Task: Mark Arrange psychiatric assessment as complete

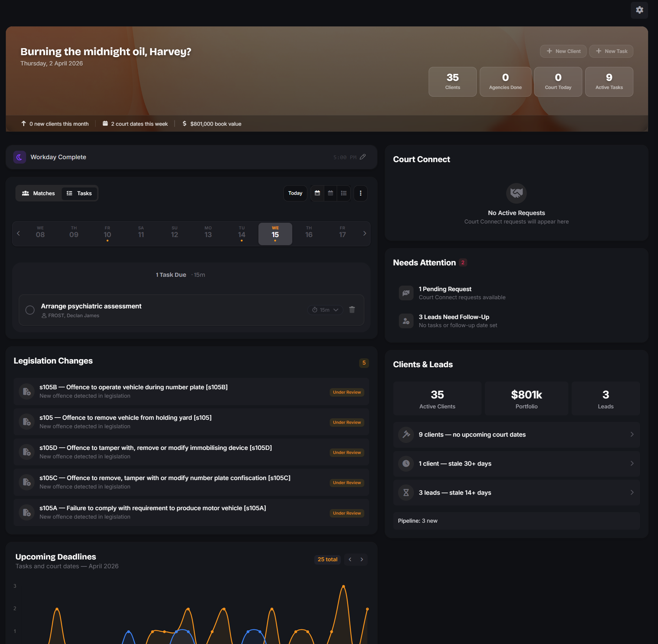Action: (x=30, y=310)
